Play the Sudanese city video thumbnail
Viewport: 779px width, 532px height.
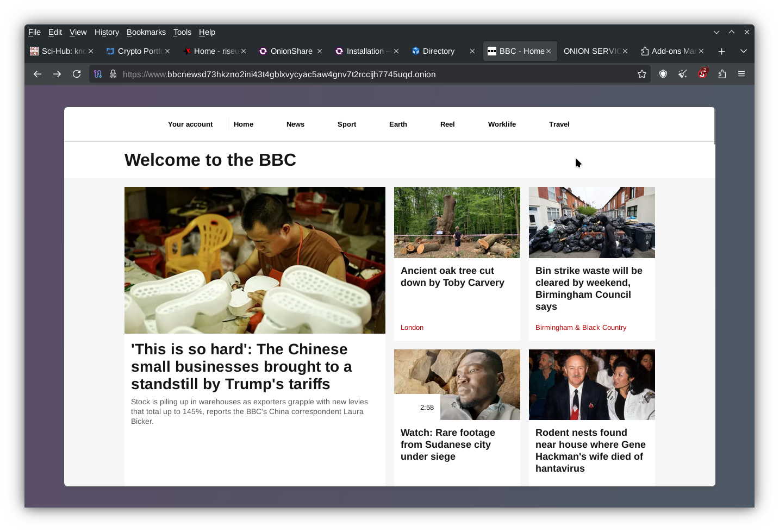[x=457, y=385]
